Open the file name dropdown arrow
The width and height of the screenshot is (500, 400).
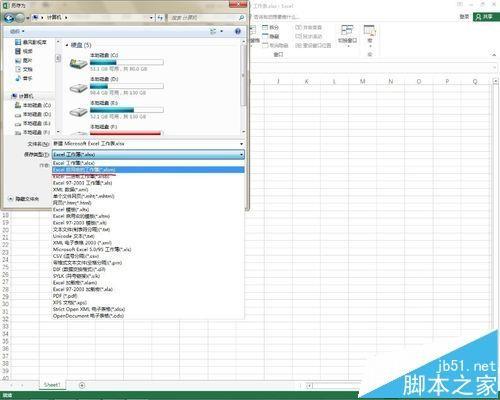tap(242, 144)
